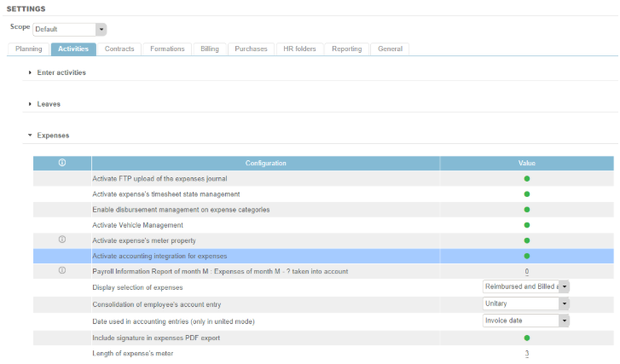Edit Length of expense's meter value
The image size is (620, 364).
click(526, 354)
